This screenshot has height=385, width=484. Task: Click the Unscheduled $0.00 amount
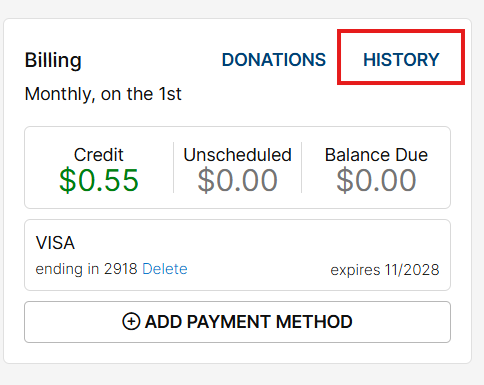click(237, 180)
